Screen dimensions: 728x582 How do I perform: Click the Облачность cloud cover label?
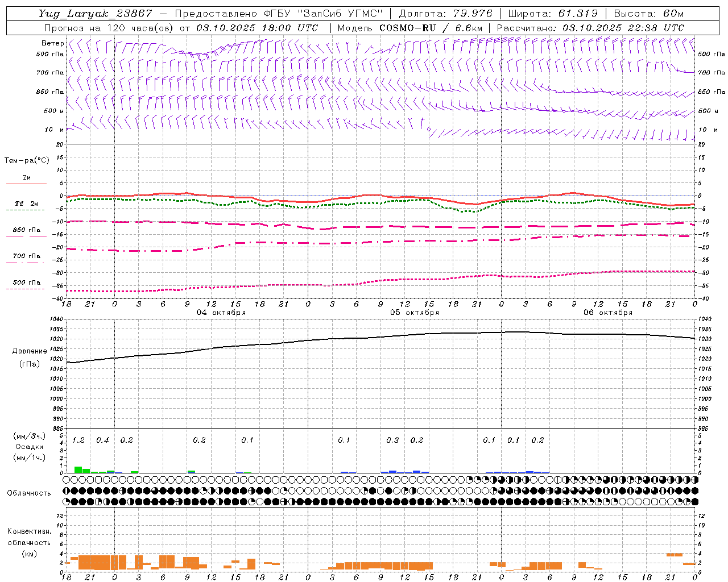(29, 493)
